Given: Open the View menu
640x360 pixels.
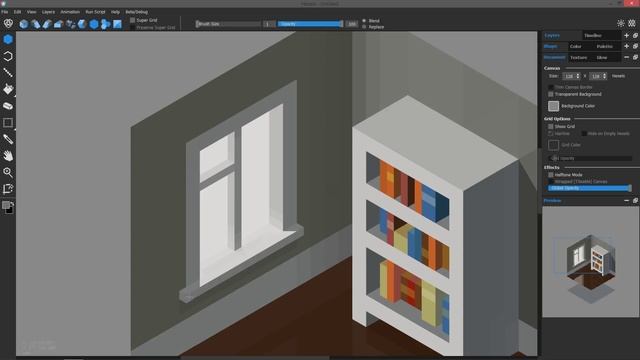Looking at the screenshot, I should [31, 12].
